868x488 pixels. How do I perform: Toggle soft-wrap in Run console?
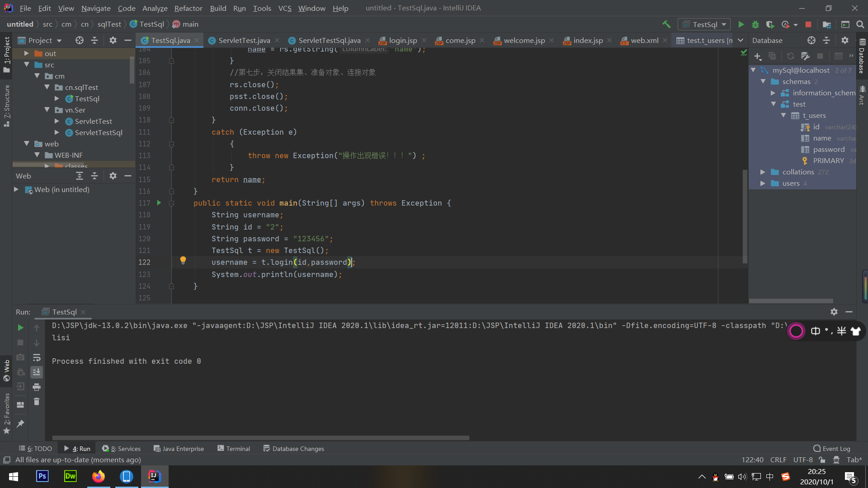click(x=37, y=357)
